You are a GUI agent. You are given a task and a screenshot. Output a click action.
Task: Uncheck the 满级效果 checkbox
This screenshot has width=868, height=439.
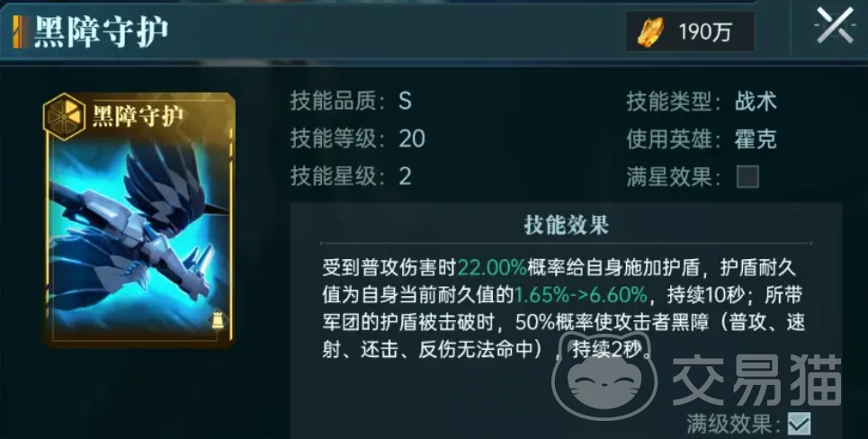[799, 424]
